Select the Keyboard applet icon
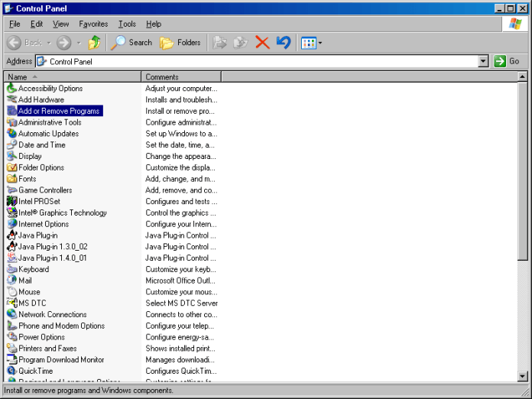This screenshot has height=399, width=532. point(12,269)
